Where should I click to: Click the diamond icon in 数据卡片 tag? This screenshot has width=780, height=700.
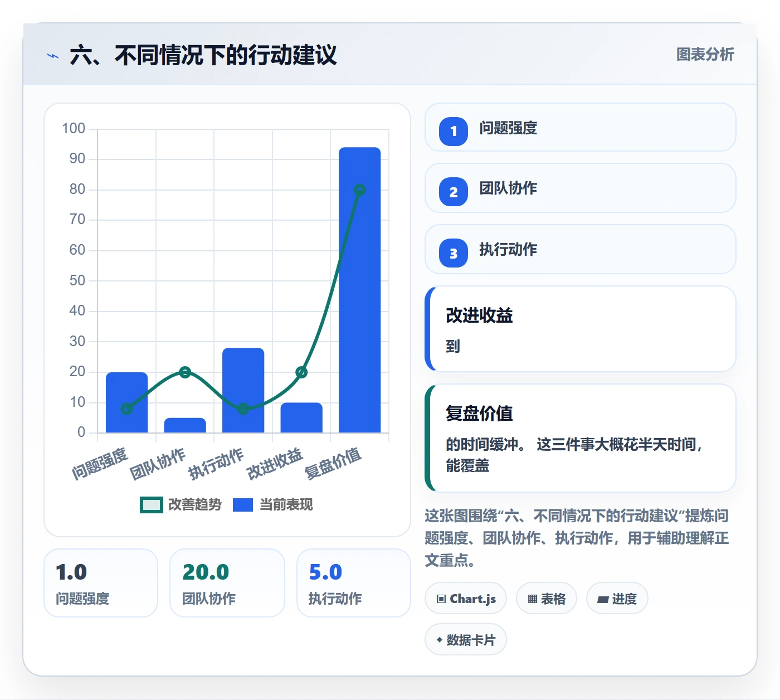click(440, 640)
